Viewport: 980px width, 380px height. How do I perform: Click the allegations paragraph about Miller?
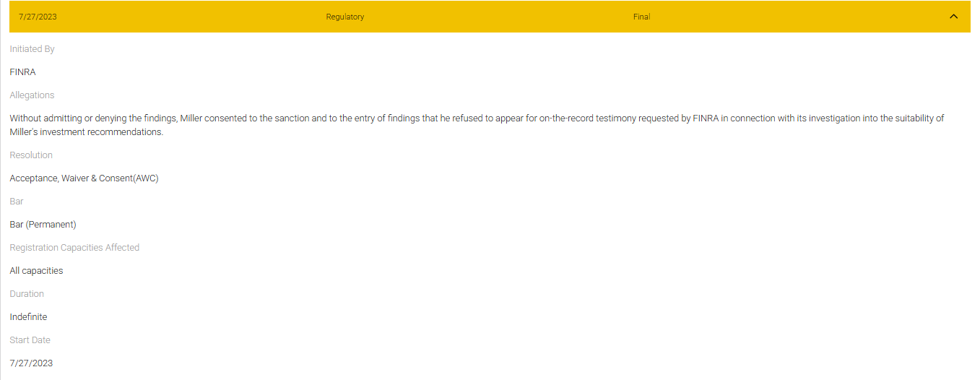click(x=477, y=125)
